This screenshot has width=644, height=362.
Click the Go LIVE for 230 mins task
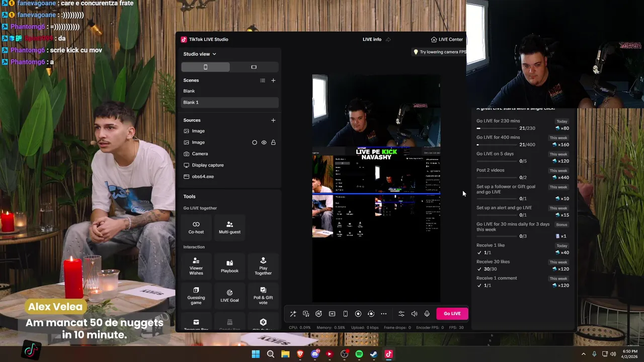[x=523, y=124]
